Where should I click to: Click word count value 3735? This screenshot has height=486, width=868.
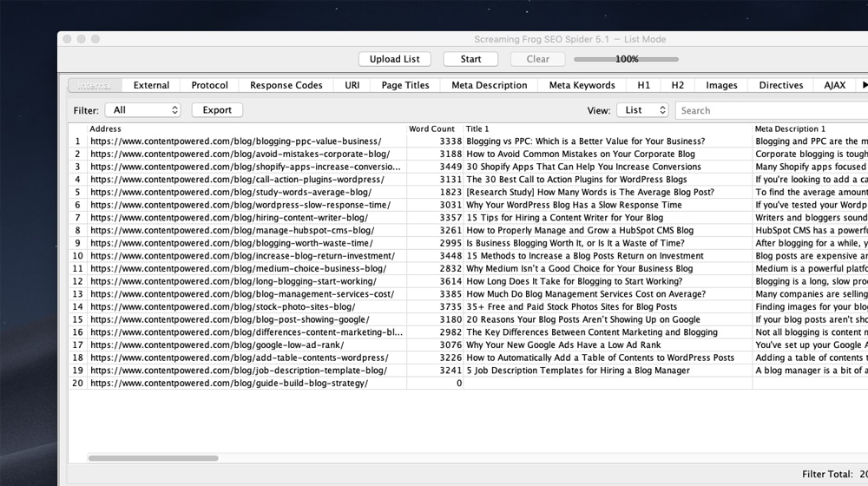pos(450,306)
